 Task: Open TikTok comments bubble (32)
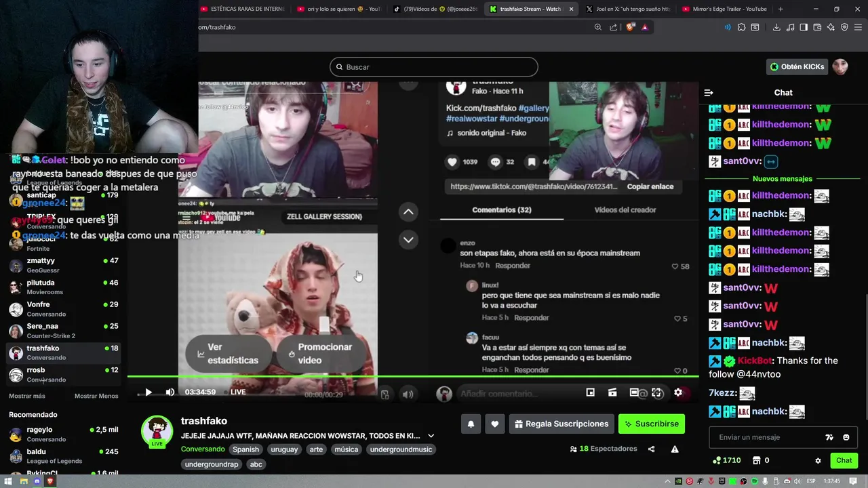[x=495, y=162]
